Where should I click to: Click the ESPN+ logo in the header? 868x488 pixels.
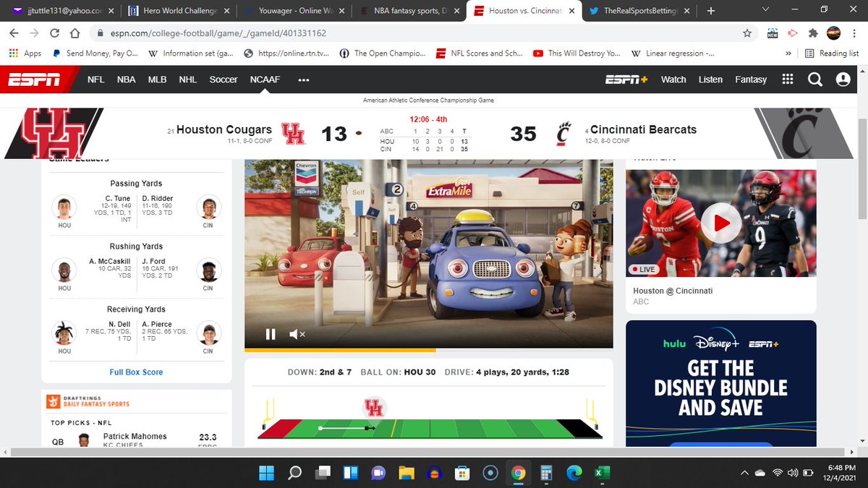(x=627, y=80)
